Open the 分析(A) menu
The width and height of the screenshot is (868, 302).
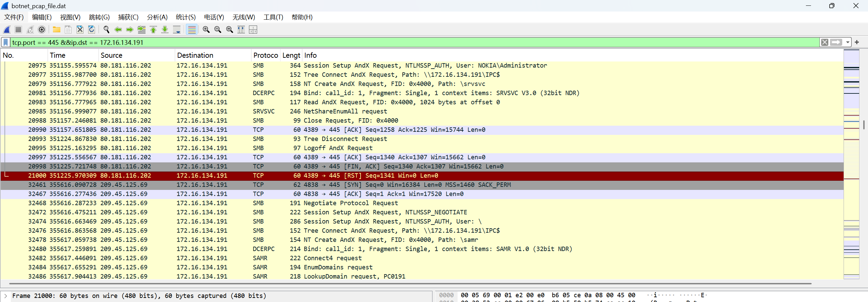157,17
